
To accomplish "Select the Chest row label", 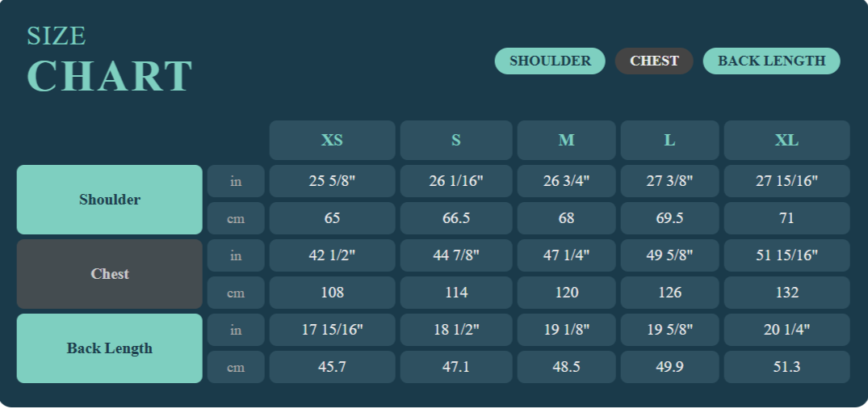I will click(x=110, y=274).
